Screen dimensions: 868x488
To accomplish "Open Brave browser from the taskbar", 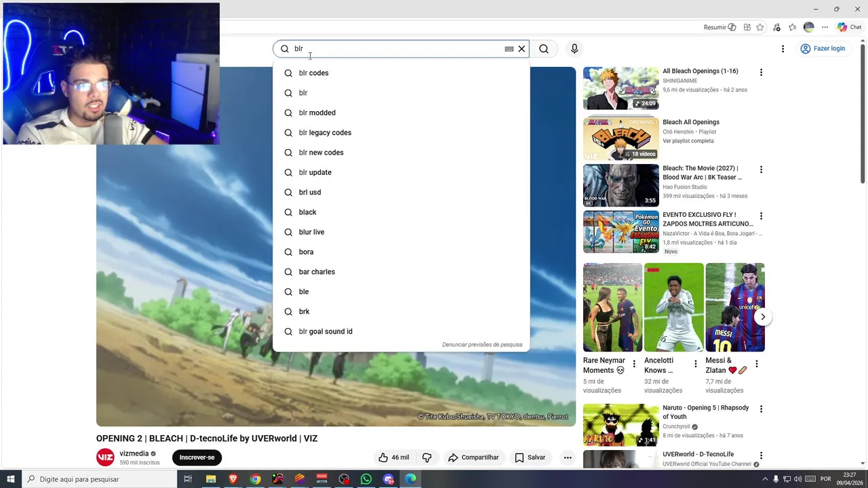I will tap(233, 479).
